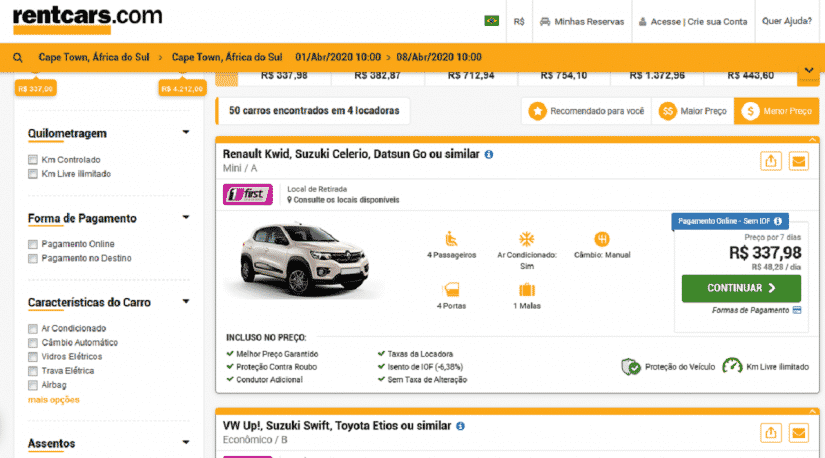Open Minhas Reservas
This screenshot has width=825, height=458.
[582, 22]
